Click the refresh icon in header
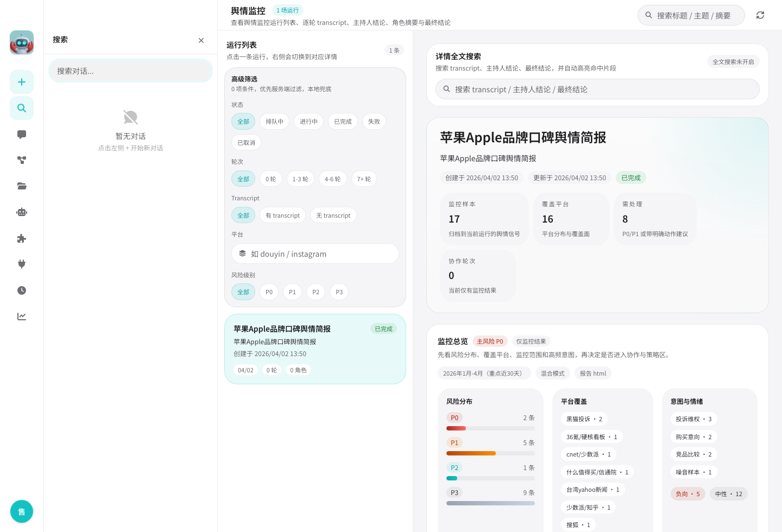 pyautogui.click(x=760, y=15)
